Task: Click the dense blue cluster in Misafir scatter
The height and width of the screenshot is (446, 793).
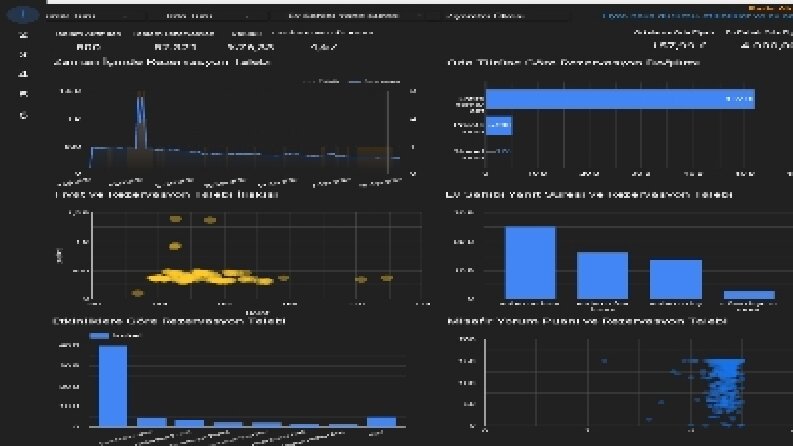Action: click(724, 385)
